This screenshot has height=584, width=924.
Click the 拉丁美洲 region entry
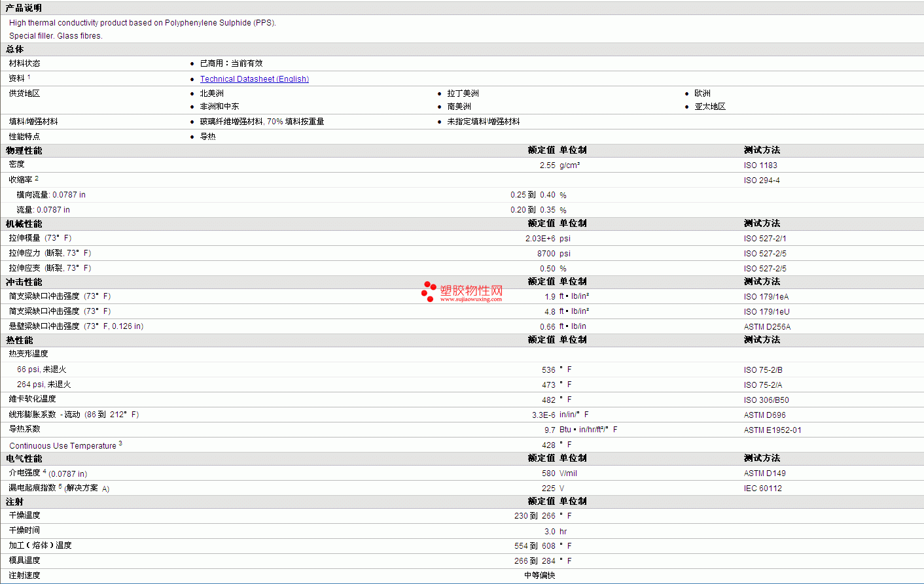(463, 94)
